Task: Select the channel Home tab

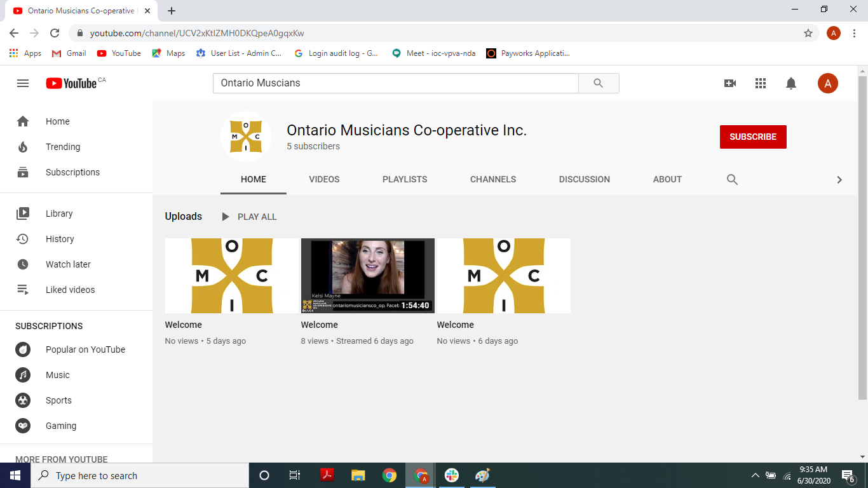Action: pyautogui.click(x=254, y=180)
